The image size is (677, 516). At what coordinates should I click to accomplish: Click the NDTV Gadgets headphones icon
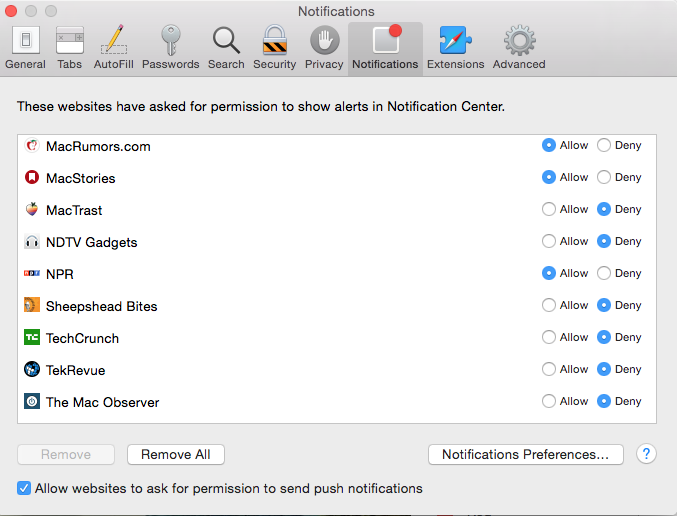[32, 241]
